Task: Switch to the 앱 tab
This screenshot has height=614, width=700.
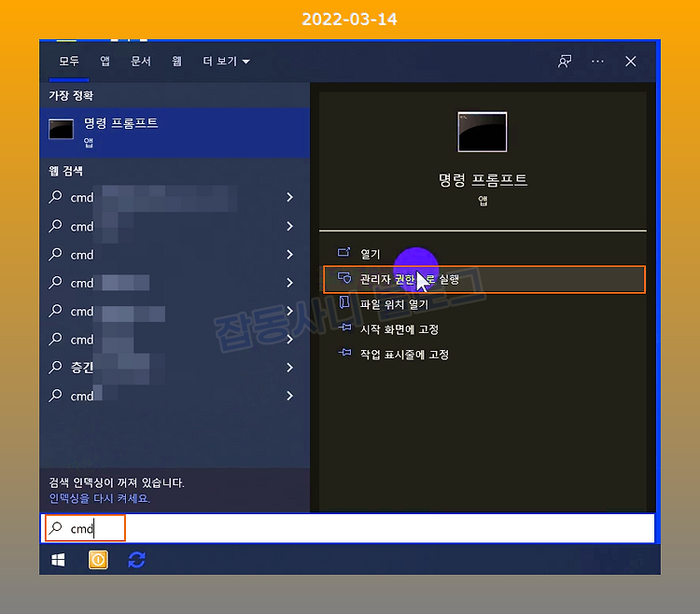Action: click(x=105, y=62)
